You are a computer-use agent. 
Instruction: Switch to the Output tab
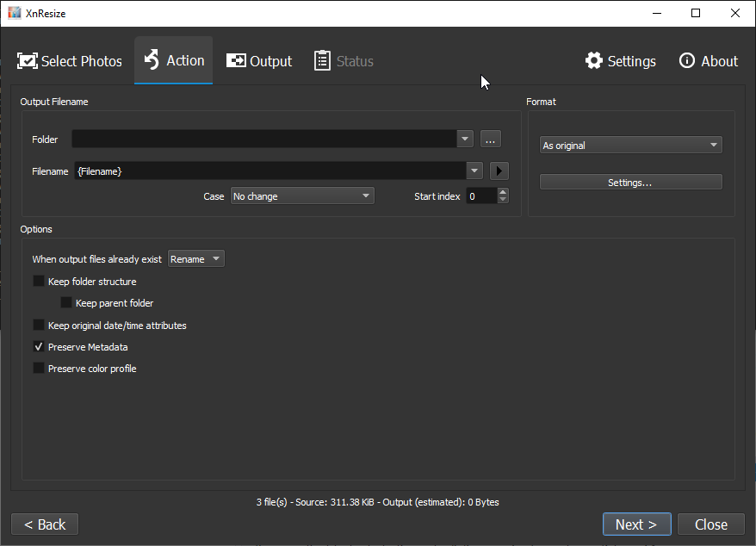coord(258,60)
